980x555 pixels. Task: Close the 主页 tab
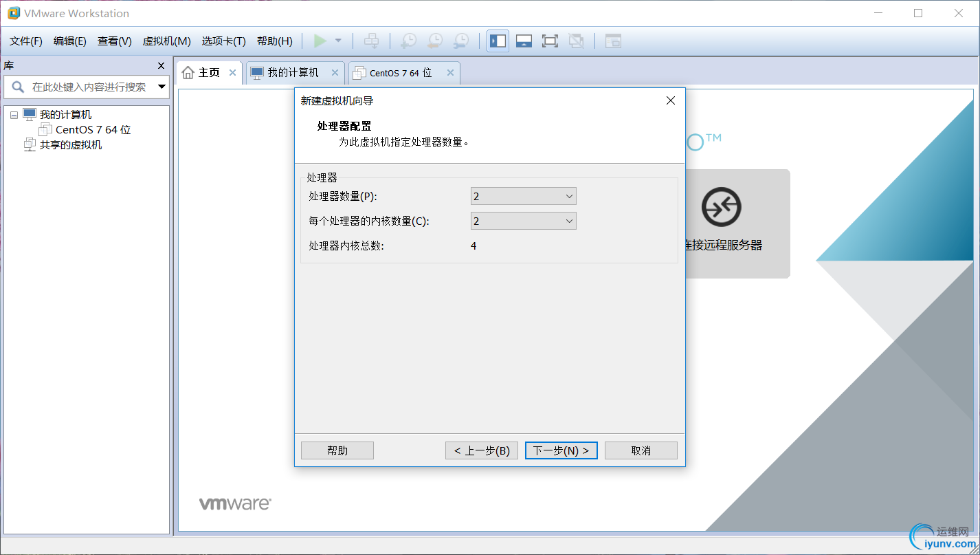pyautogui.click(x=232, y=73)
